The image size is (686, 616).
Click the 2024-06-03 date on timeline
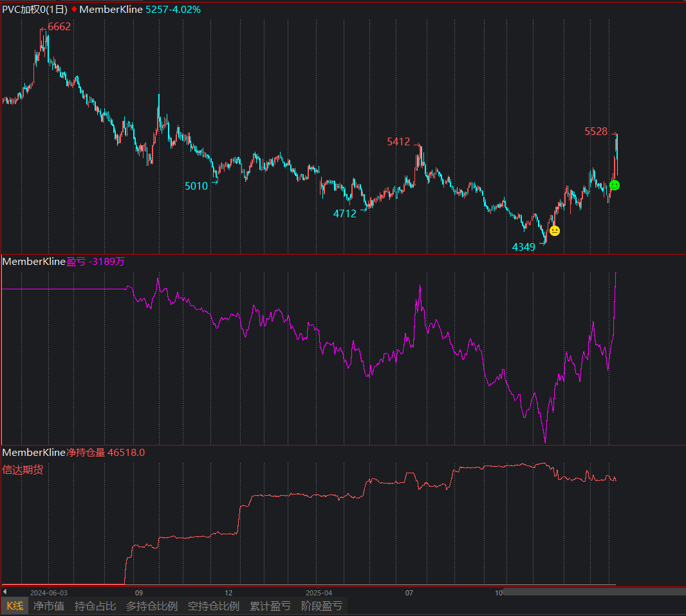[x=49, y=592]
